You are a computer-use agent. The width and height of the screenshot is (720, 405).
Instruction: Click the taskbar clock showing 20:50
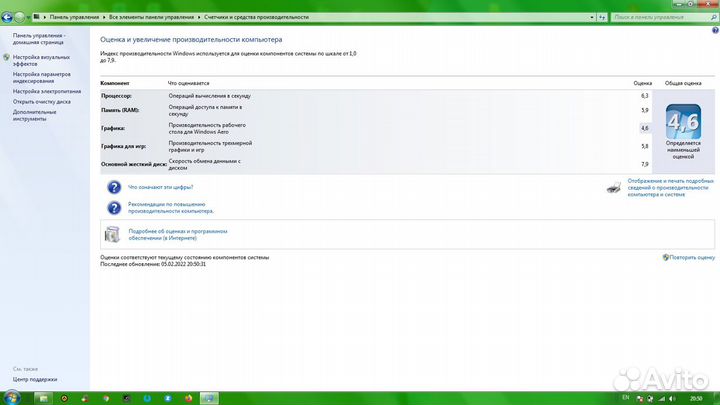click(x=696, y=399)
